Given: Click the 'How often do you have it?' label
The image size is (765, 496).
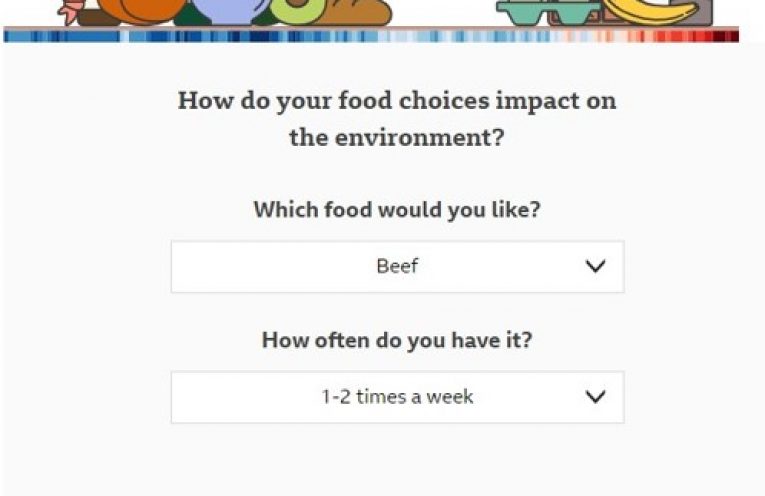Looking at the screenshot, I should (x=397, y=340).
